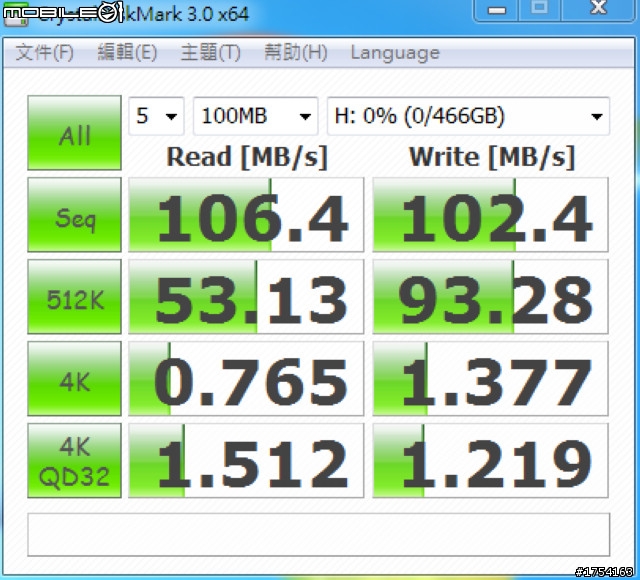
Task: Select Seq read result 106.4
Action: [246, 215]
